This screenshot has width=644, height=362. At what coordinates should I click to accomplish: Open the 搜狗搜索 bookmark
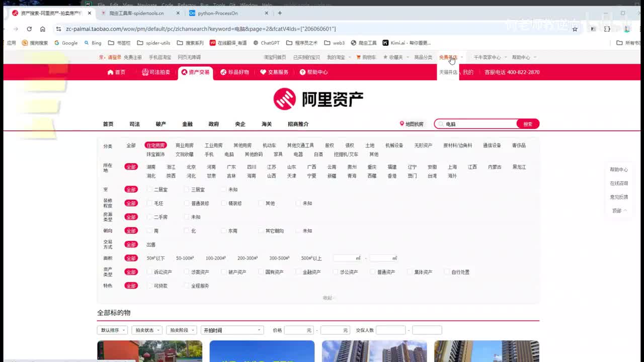point(35,43)
